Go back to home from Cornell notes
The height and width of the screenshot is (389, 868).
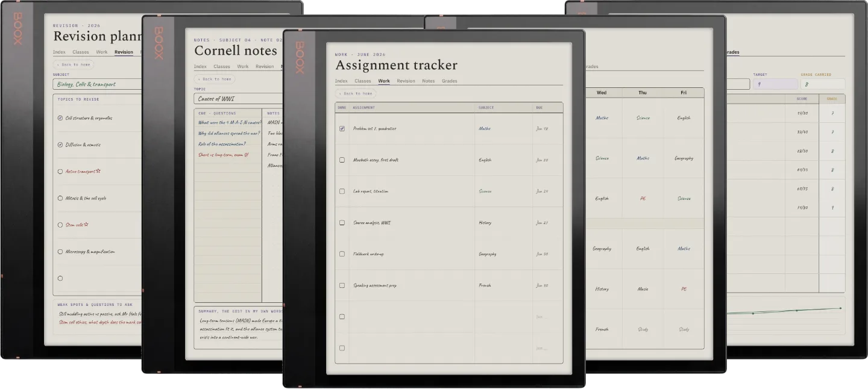(x=215, y=79)
